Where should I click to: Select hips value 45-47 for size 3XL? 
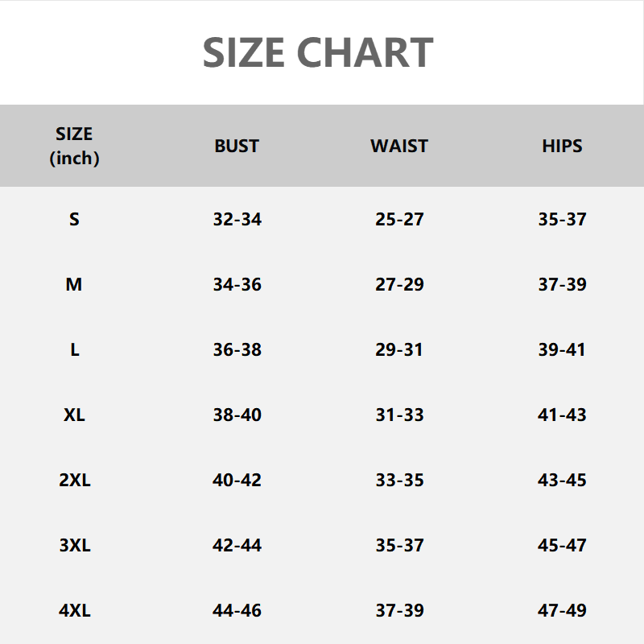click(x=562, y=545)
